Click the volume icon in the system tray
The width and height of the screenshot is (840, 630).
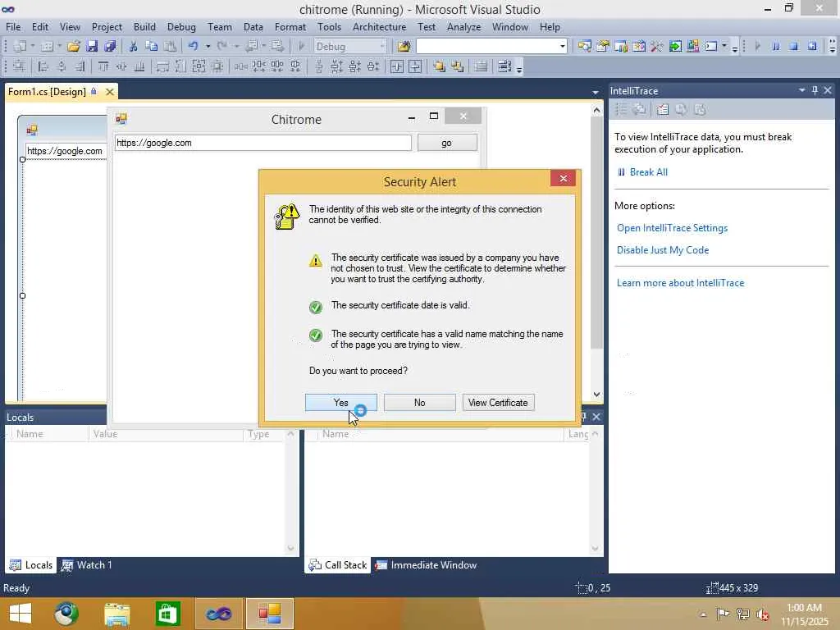(x=764, y=614)
